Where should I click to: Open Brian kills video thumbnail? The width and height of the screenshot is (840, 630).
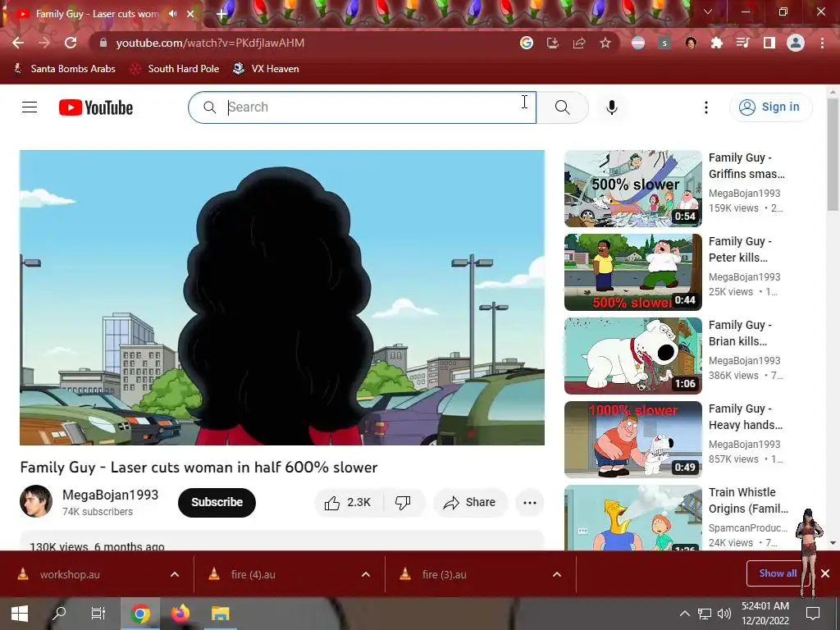coord(633,356)
